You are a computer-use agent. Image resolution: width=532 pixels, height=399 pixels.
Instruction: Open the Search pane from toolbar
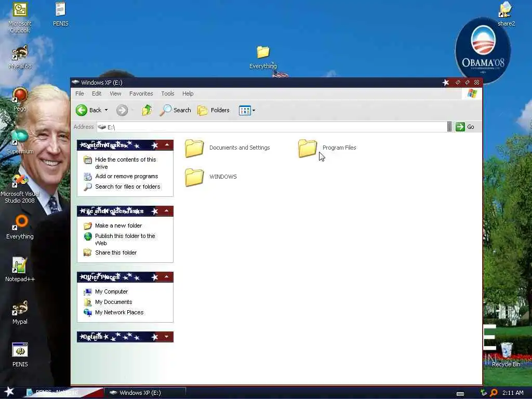pyautogui.click(x=175, y=110)
